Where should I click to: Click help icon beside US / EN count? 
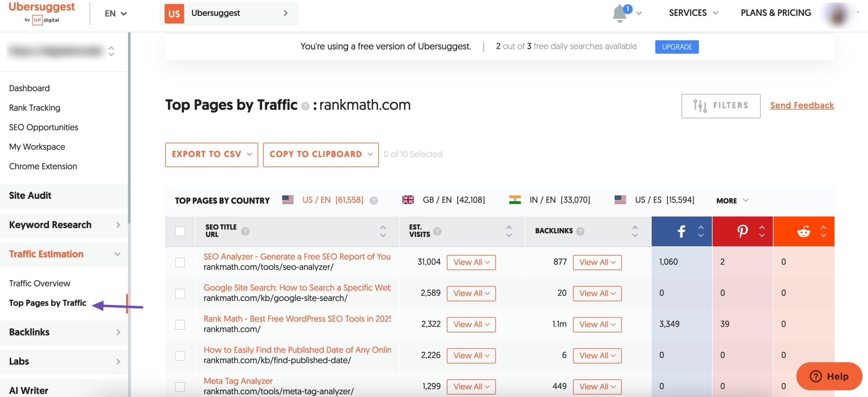click(x=373, y=201)
